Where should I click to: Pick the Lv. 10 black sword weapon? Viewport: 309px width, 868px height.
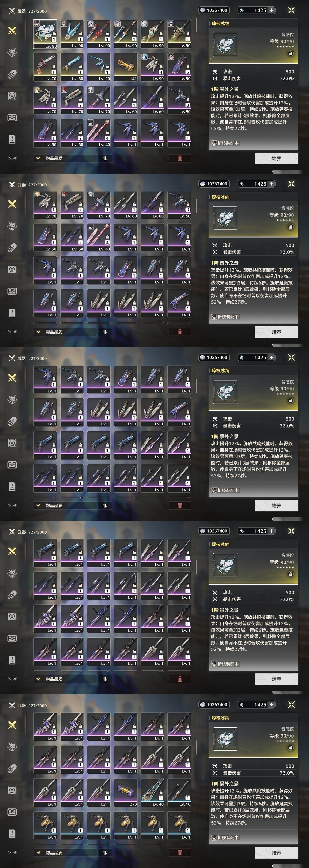tap(179, 793)
